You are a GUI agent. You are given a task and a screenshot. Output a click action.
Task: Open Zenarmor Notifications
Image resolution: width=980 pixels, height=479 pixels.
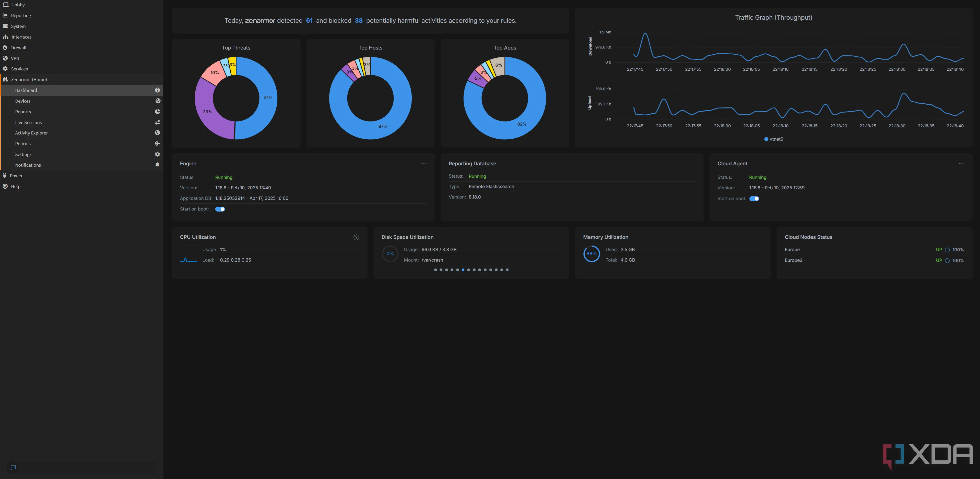[82, 165]
